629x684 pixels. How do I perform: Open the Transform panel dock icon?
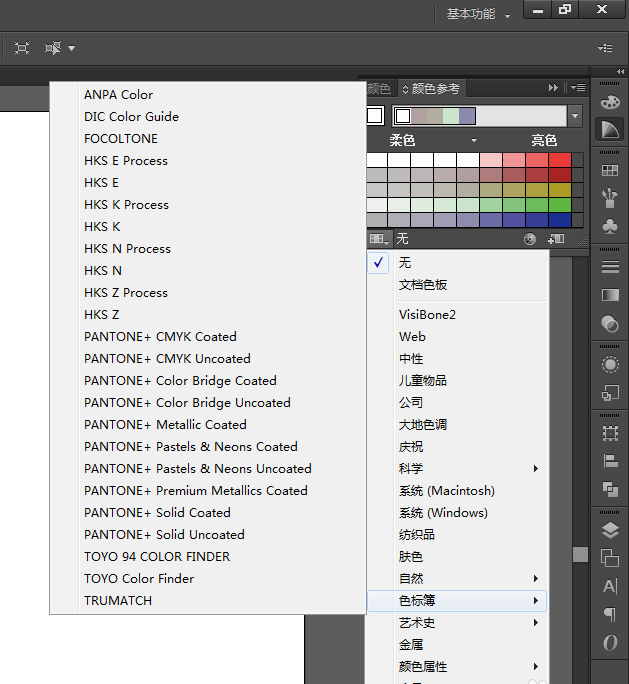tap(610, 433)
